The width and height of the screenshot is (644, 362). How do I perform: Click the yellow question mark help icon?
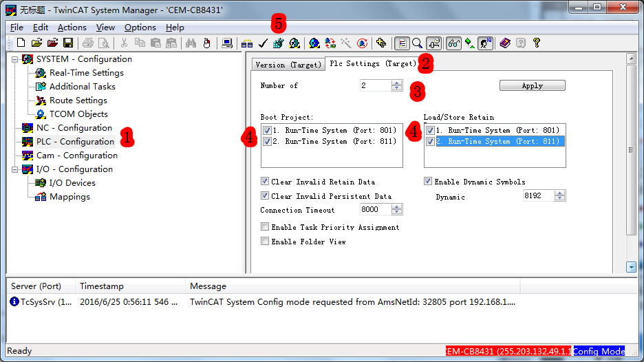pyautogui.click(x=537, y=43)
